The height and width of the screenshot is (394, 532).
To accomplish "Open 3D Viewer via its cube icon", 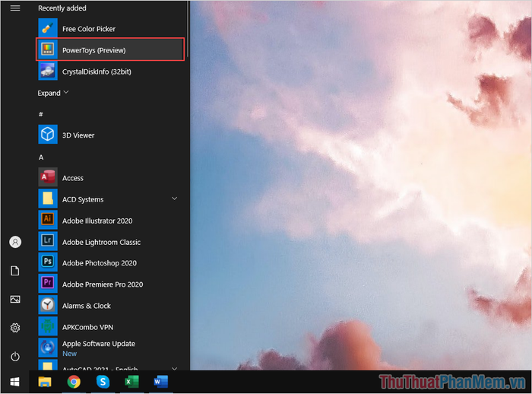I will pos(48,135).
